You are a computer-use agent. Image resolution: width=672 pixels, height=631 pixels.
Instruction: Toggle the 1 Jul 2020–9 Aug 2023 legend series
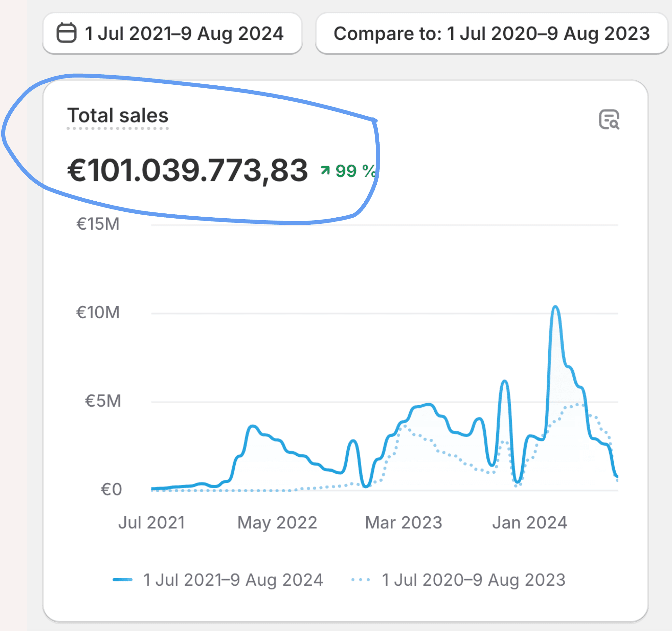tap(473, 580)
